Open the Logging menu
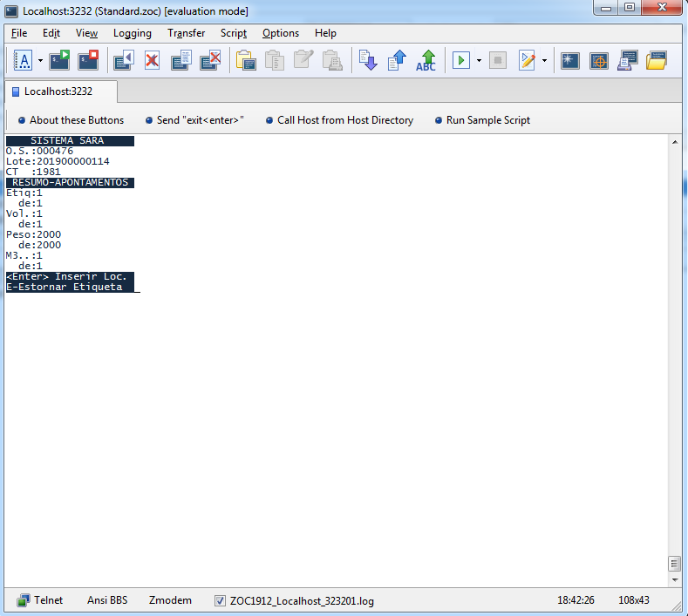Viewport: 688px width, 616px height. pyautogui.click(x=132, y=33)
